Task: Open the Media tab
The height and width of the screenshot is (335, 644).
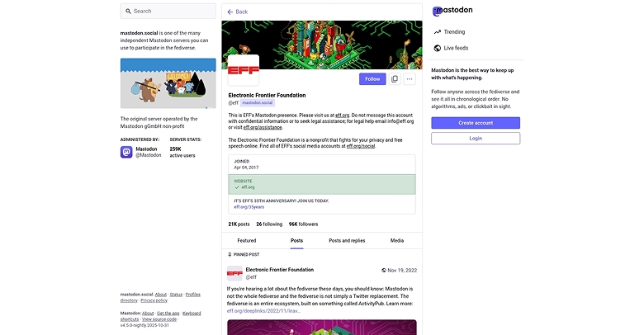Action: 397,240
